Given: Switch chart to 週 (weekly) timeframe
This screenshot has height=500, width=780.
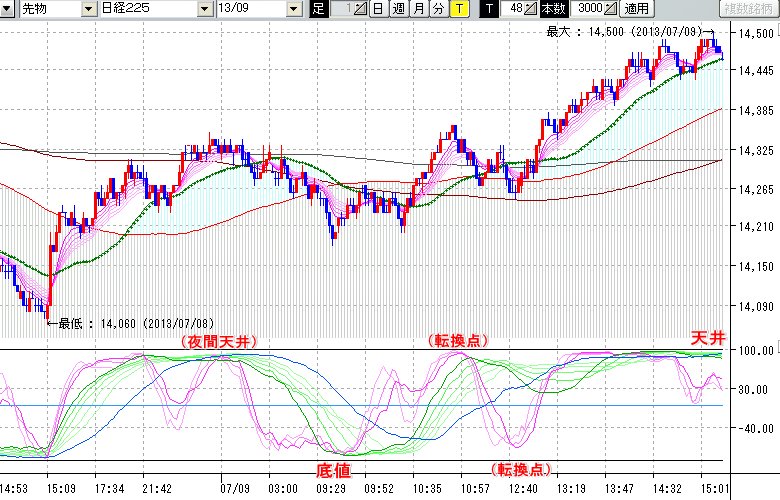Looking at the screenshot, I should pyautogui.click(x=398, y=9).
